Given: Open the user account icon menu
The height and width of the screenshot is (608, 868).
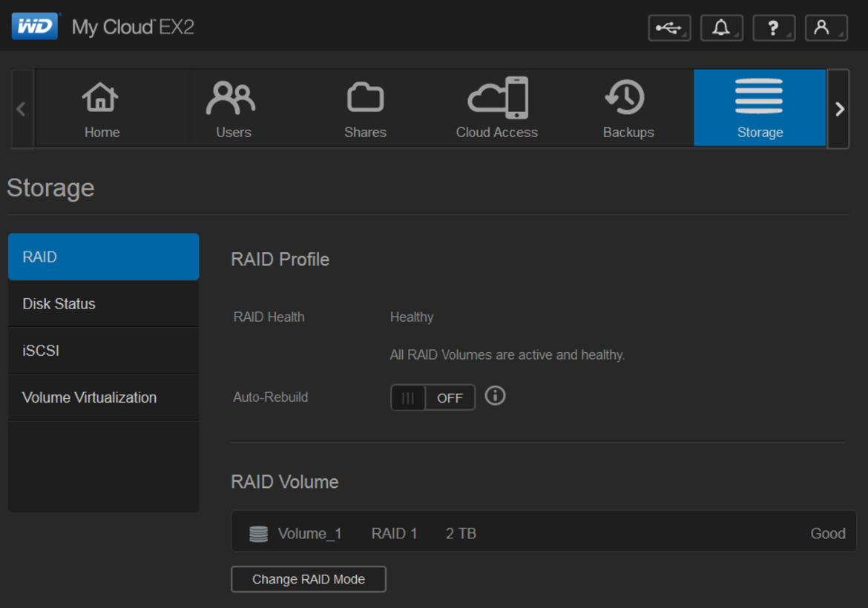Looking at the screenshot, I should pos(826,27).
